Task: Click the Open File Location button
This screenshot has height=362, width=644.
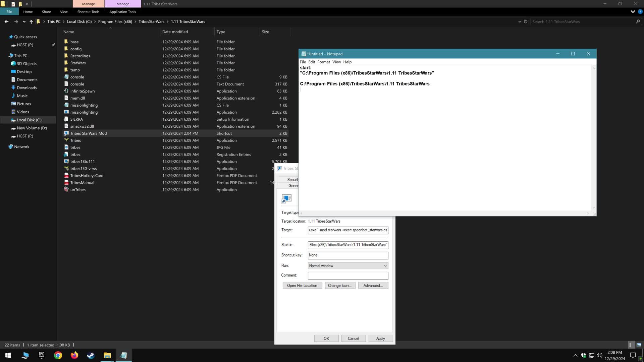Action: click(302, 286)
